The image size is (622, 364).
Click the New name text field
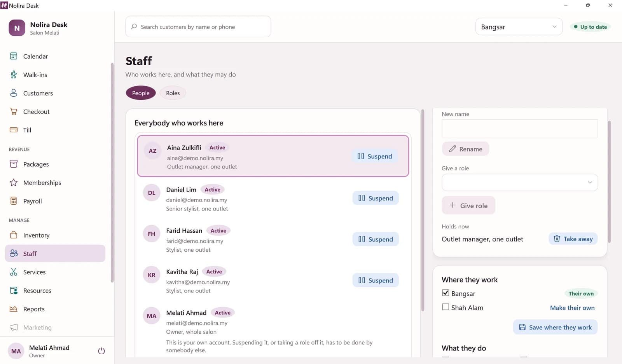pos(520,128)
